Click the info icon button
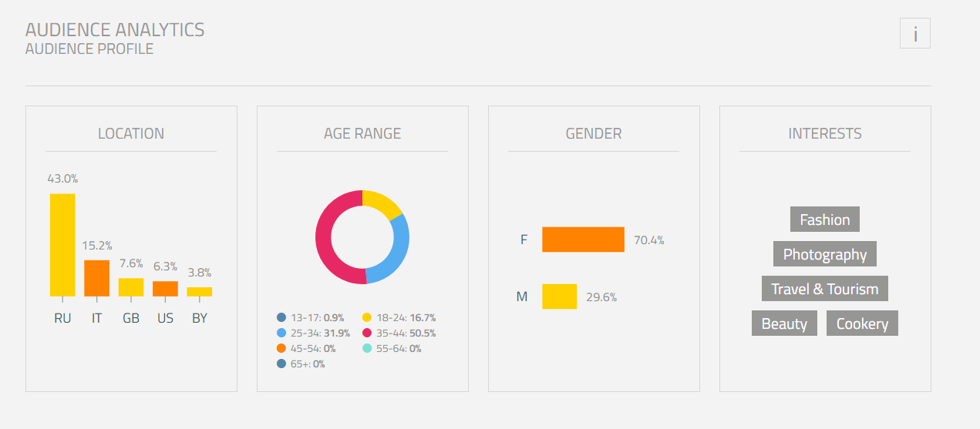 pos(915,34)
